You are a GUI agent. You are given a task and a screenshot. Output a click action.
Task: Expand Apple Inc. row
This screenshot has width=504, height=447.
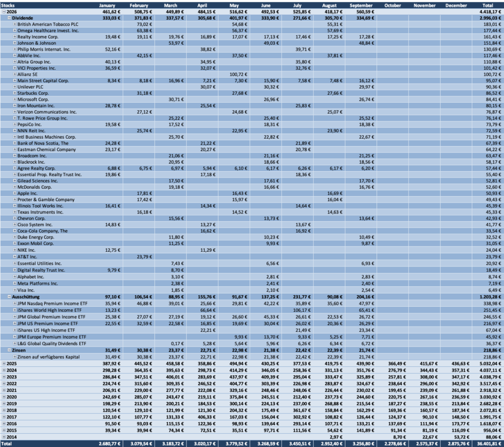click(15, 193)
